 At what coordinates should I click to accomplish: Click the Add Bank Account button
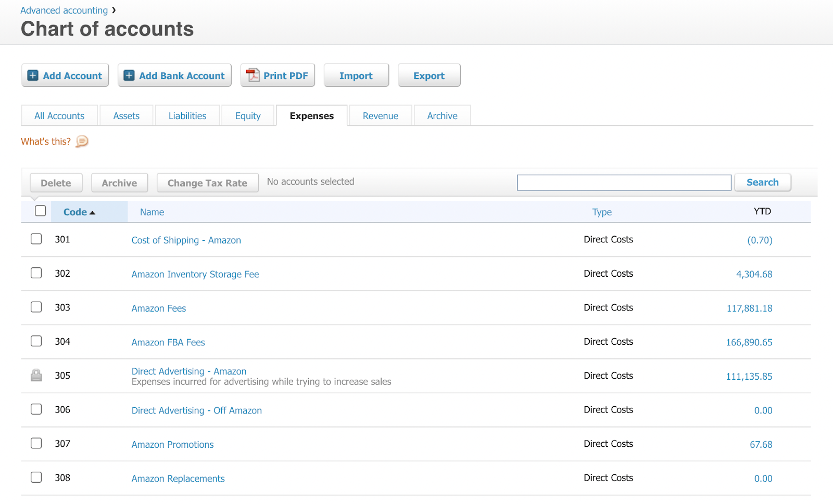[174, 75]
